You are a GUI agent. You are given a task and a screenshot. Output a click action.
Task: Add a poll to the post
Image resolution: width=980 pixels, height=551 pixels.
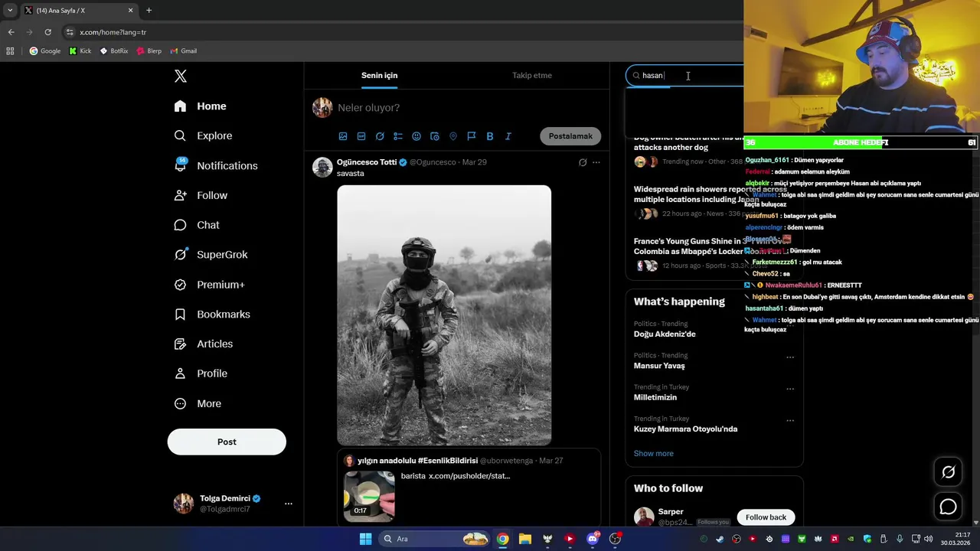coord(398,136)
